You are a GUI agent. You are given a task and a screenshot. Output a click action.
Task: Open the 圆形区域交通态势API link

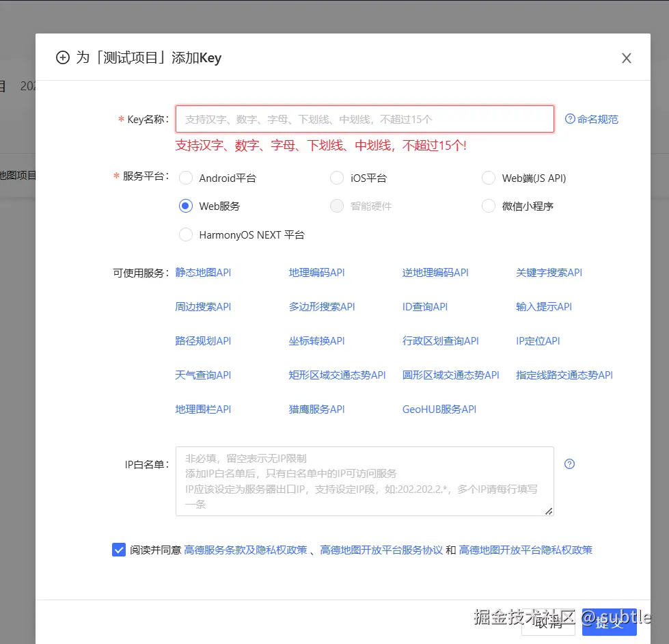click(450, 375)
